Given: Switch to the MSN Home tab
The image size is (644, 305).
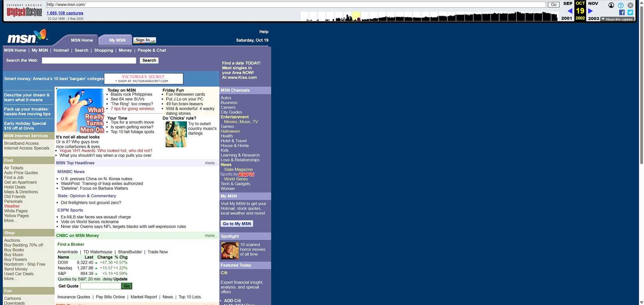Looking at the screenshot, I should (x=82, y=40).
